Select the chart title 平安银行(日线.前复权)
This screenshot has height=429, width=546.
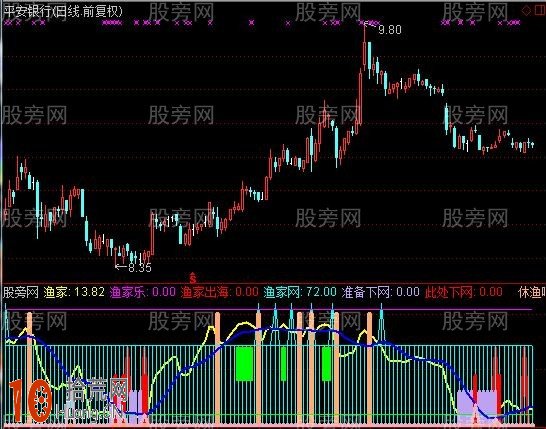pyautogui.click(x=63, y=11)
